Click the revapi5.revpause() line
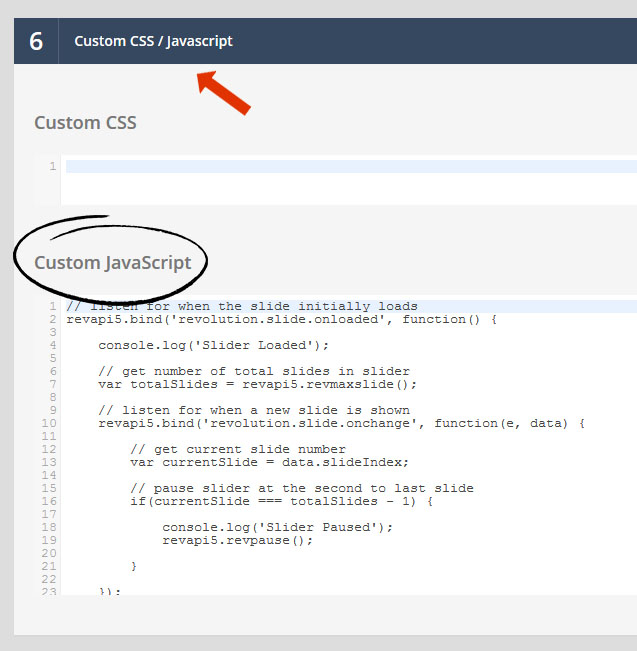 (237, 540)
